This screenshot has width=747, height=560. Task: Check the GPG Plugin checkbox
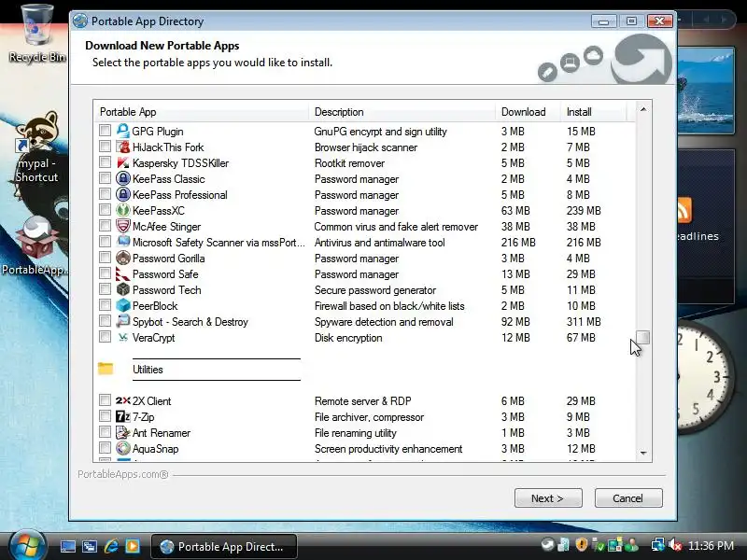105,130
